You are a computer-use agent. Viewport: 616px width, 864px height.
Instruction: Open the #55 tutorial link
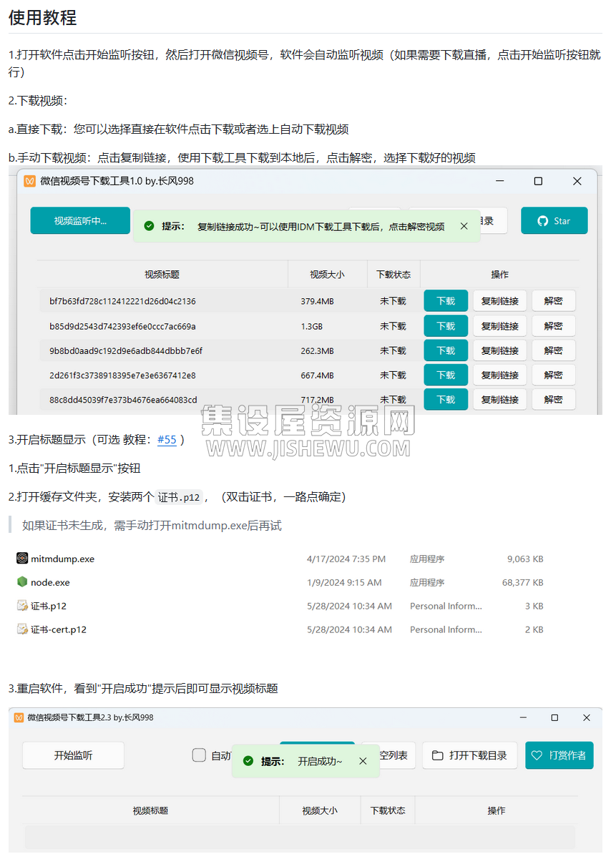pos(167,439)
